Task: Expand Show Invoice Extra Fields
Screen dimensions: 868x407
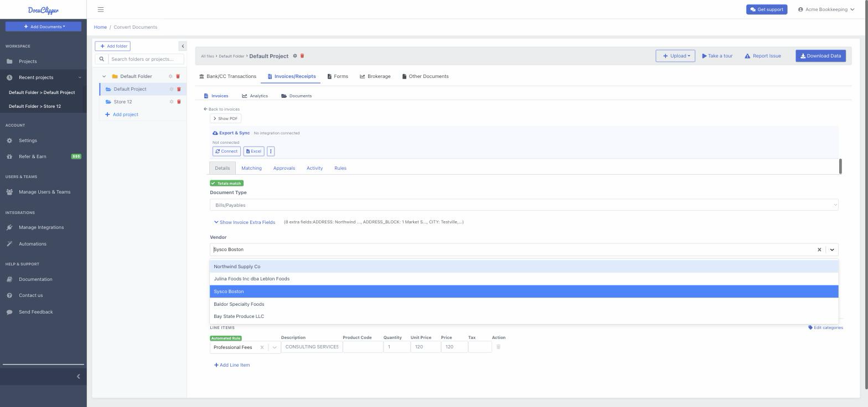Action: point(245,222)
